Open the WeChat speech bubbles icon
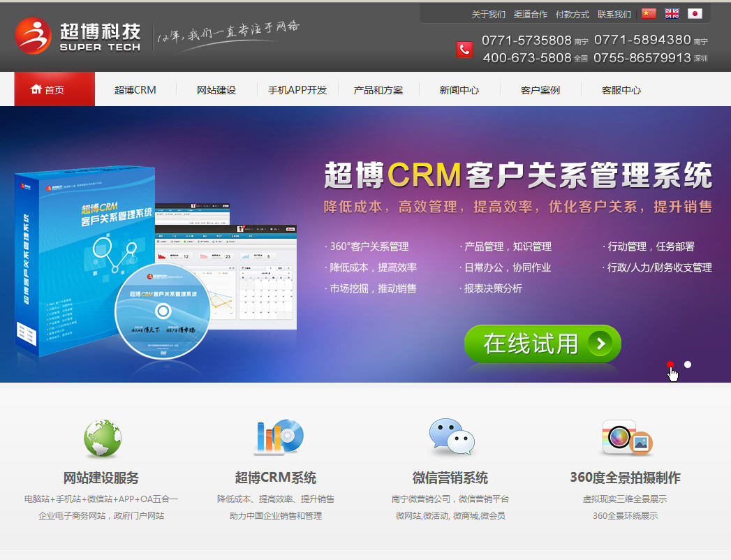 (451, 438)
